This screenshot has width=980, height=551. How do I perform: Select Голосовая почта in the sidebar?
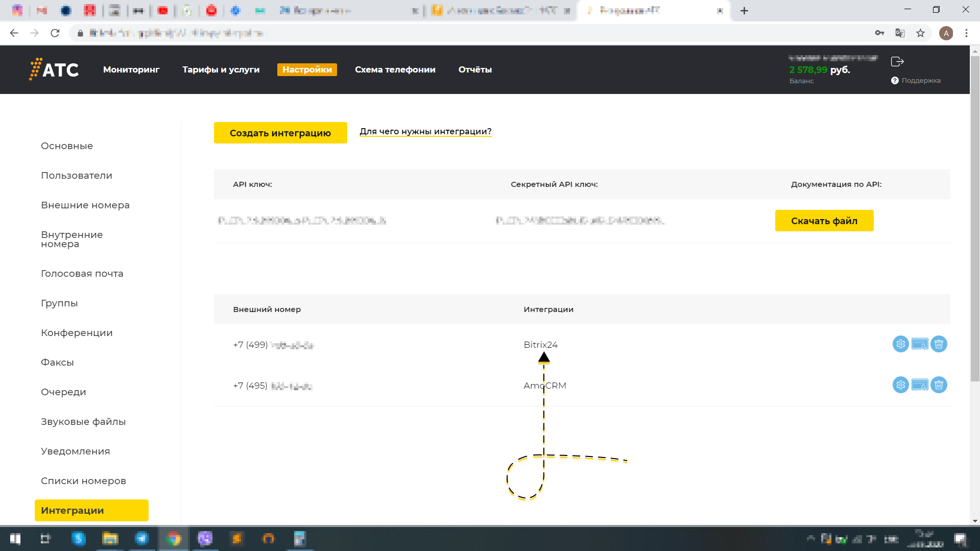82,273
